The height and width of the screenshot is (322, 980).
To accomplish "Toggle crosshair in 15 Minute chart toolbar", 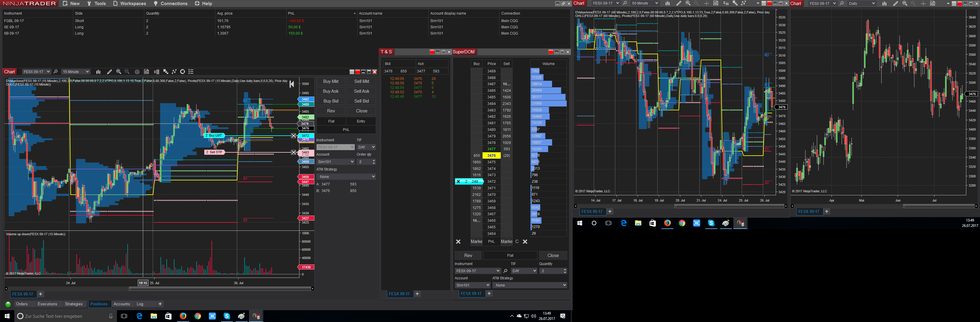I will (x=137, y=72).
